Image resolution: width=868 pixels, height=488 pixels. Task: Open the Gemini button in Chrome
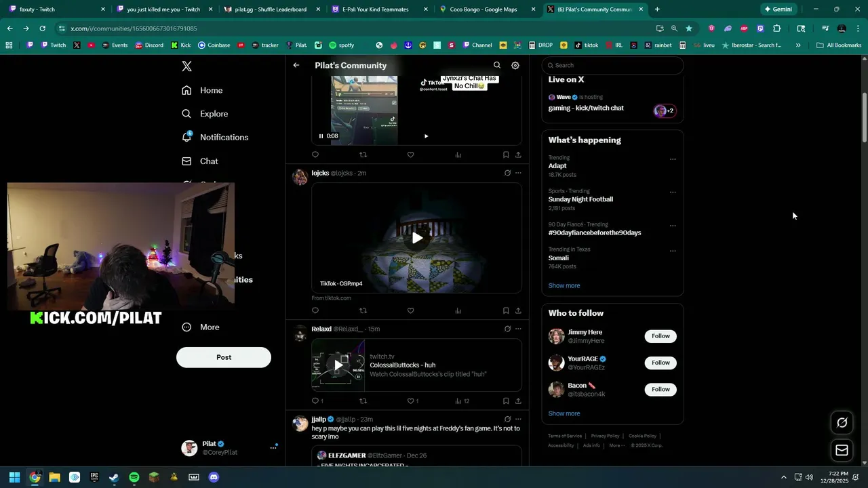click(x=778, y=9)
